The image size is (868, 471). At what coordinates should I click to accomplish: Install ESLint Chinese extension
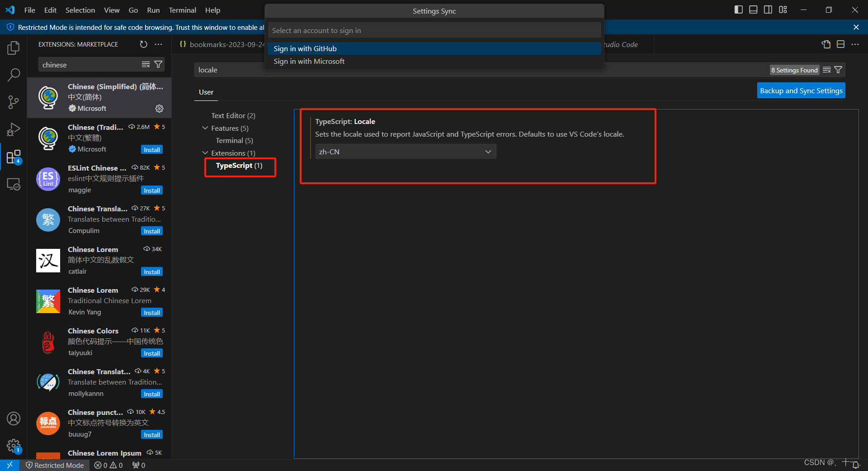point(152,190)
